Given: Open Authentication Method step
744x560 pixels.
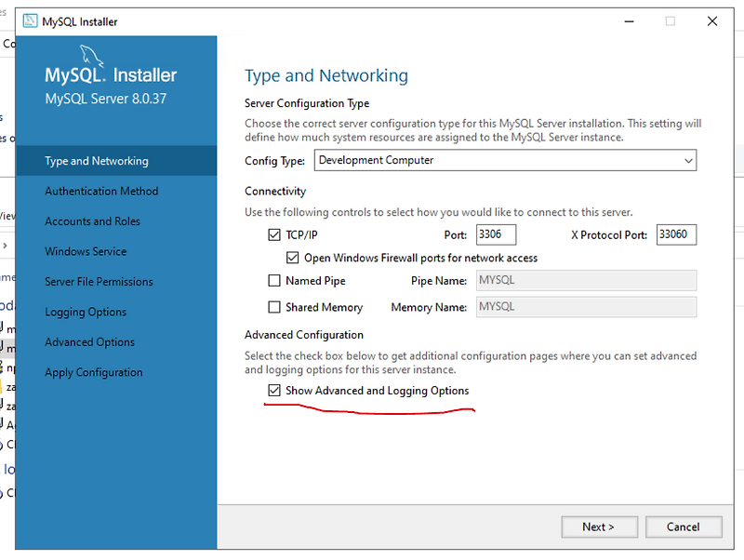Looking at the screenshot, I should [x=101, y=192].
